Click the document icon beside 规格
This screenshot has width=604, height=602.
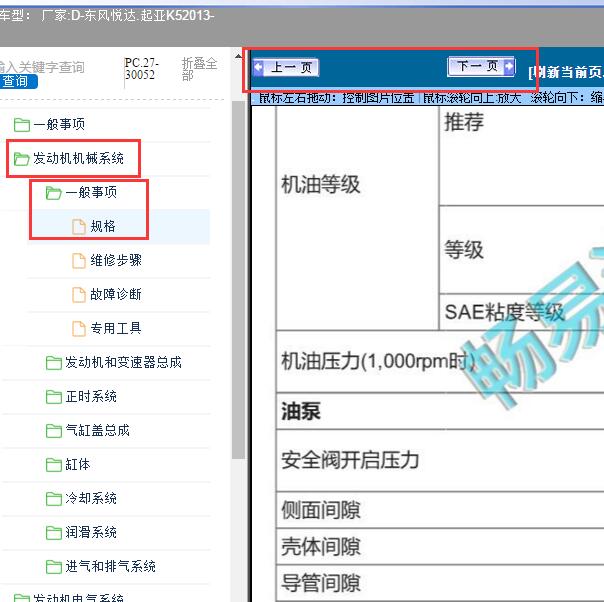79,226
